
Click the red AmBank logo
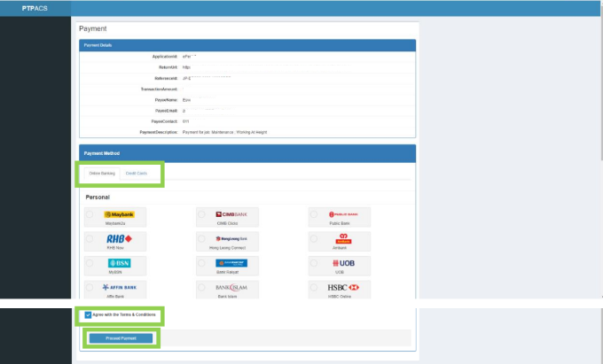(x=343, y=239)
